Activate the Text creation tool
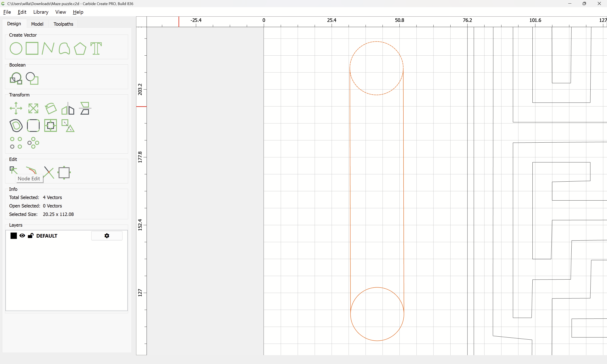Screen dimensions: 607x364 click(x=96, y=48)
